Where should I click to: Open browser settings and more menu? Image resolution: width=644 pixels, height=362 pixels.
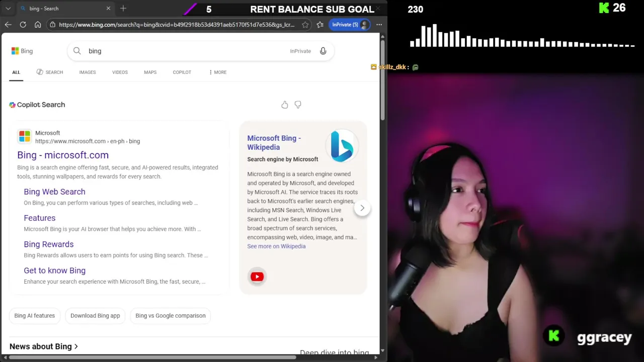click(x=379, y=25)
